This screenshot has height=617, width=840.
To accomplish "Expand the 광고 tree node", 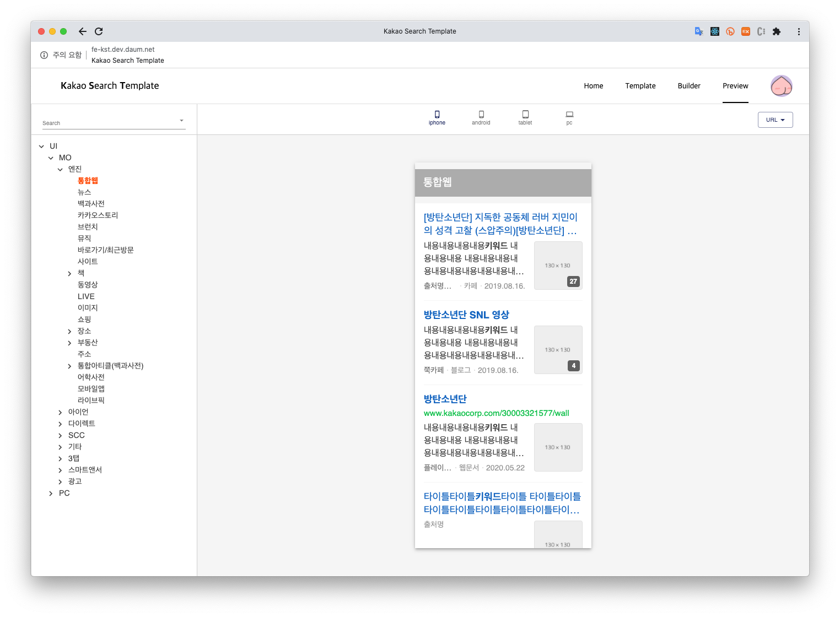I will tap(60, 482).
